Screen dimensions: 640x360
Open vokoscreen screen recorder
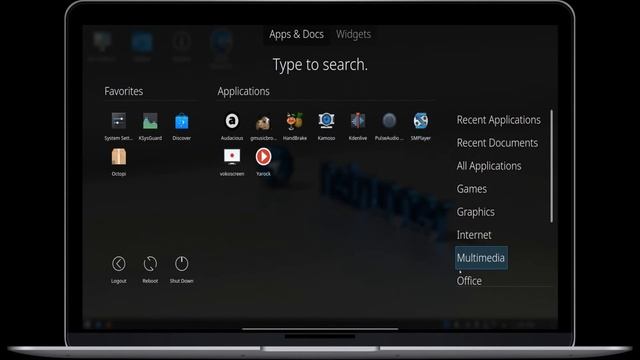232,162
